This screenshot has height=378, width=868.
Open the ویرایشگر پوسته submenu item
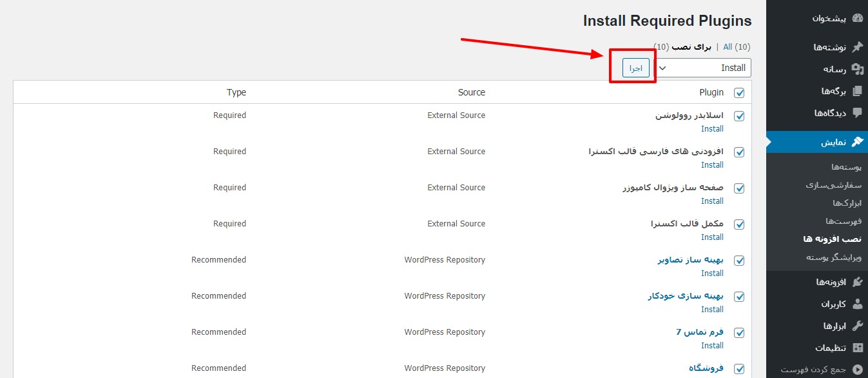coord(834,257)
